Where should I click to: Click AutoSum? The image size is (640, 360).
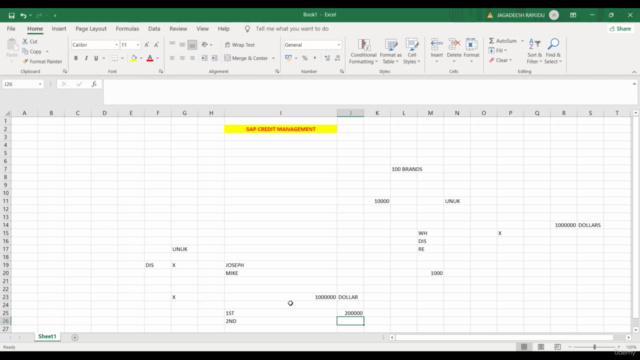[x=503, y=41]
